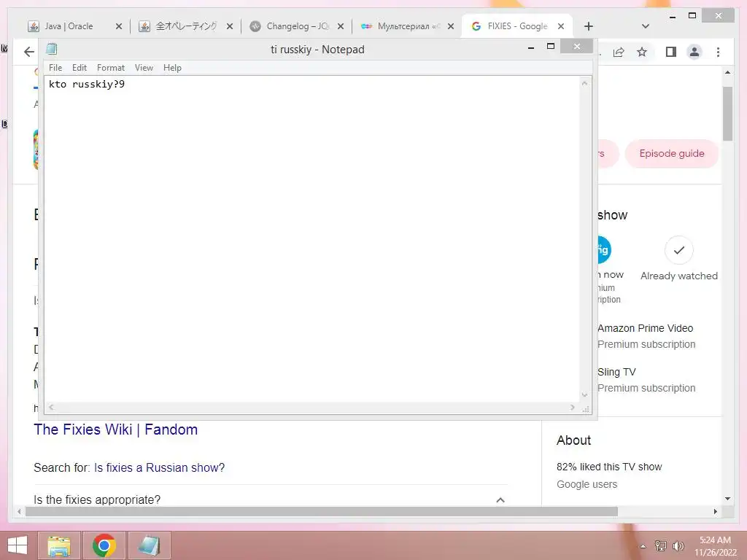Maximize the Notepad window

pos(551,46)
